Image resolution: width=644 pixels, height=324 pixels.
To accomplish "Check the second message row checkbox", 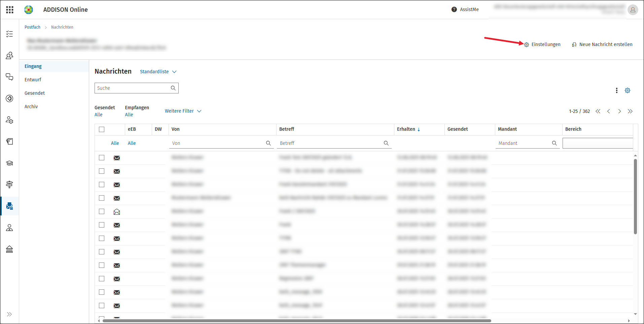I will tap(102, 171).
